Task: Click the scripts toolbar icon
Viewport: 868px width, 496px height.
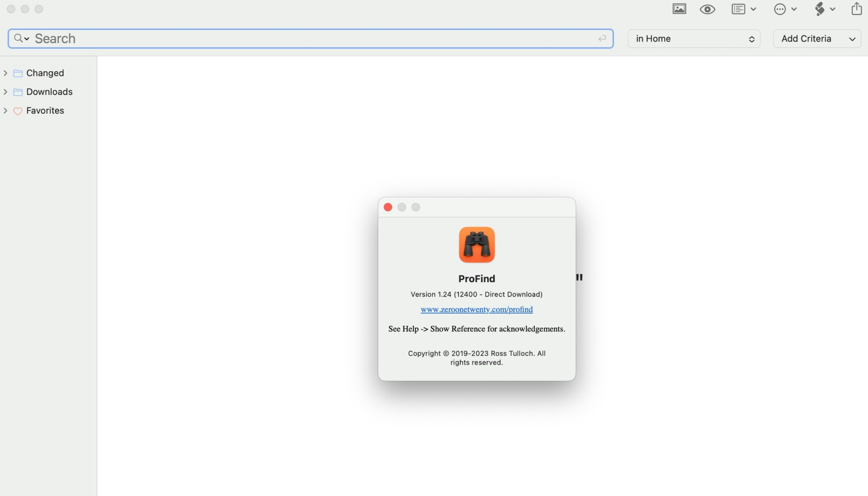Action: click(x=819, y=9)
